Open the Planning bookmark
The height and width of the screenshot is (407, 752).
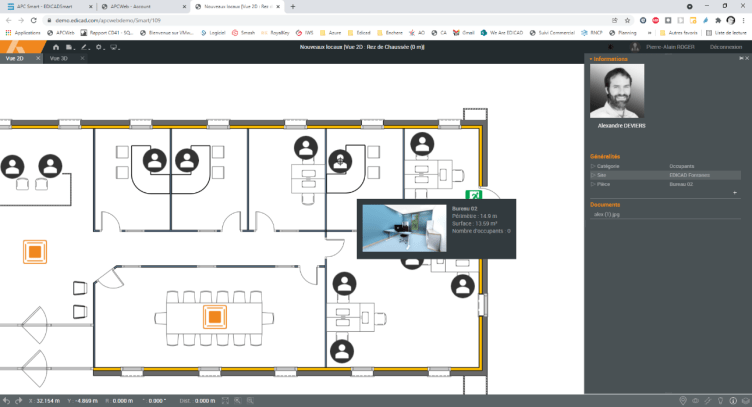[623, 33]
